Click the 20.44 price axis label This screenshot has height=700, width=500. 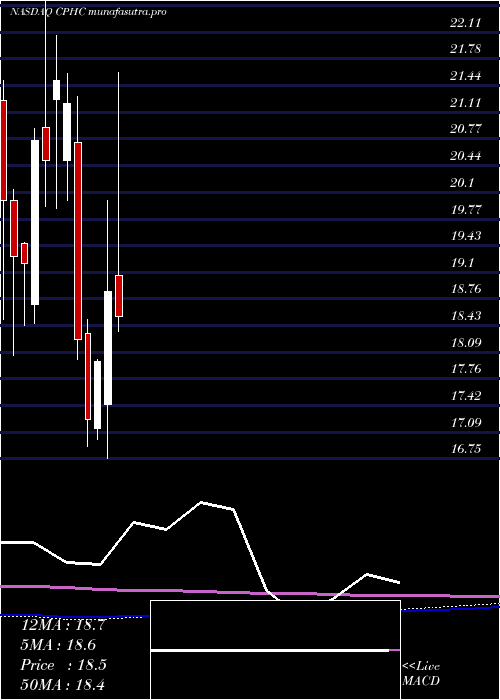[x=465, y=156]
